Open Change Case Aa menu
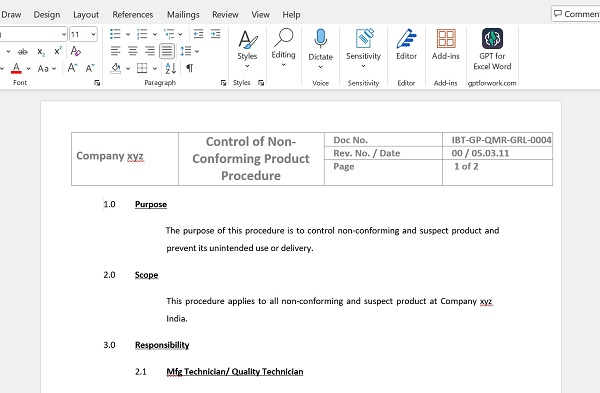Viewport: 600px width, 393px height. click(x=47, y=68)
